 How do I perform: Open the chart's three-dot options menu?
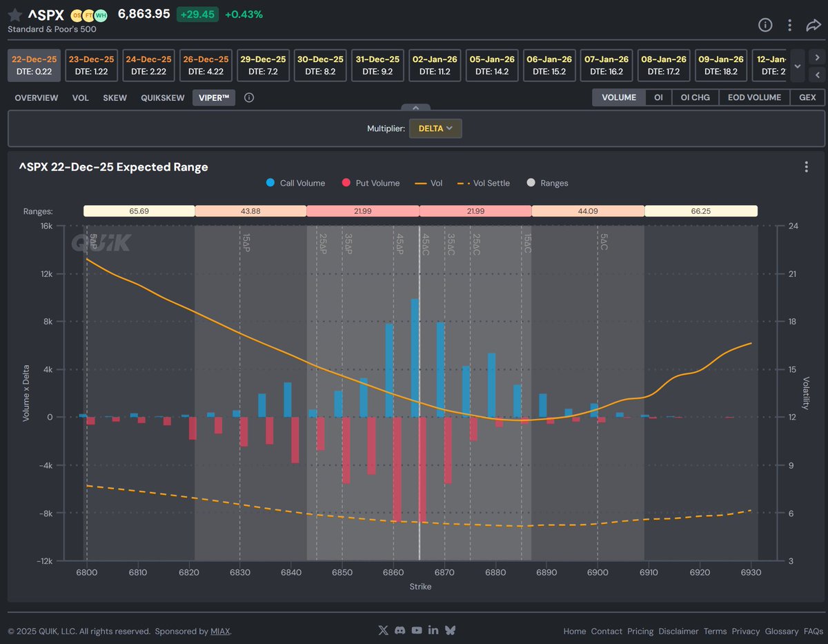tap(806, 167)
